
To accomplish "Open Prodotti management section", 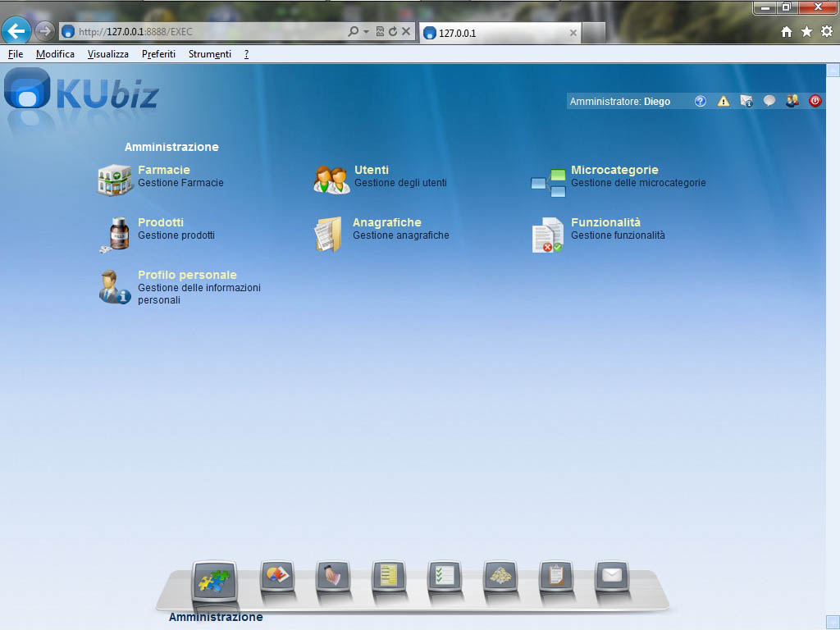I will point(160,222).
